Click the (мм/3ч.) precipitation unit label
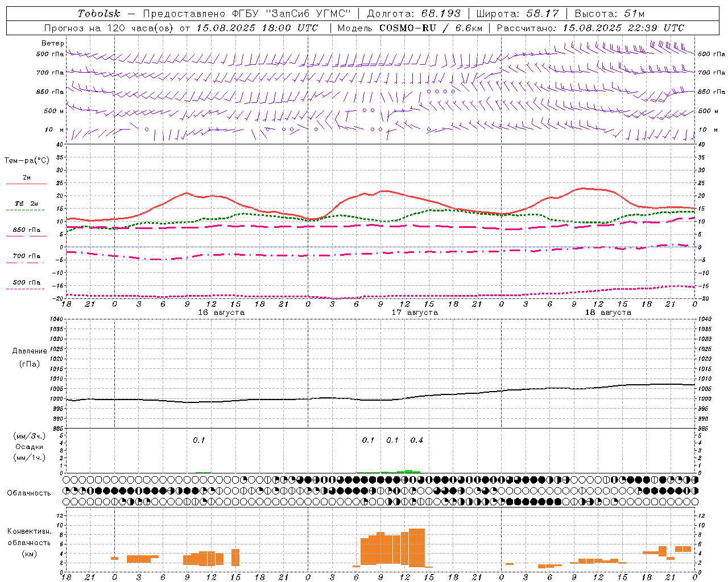Viewport: 728px width, 582px height. (x=30, y=436)
